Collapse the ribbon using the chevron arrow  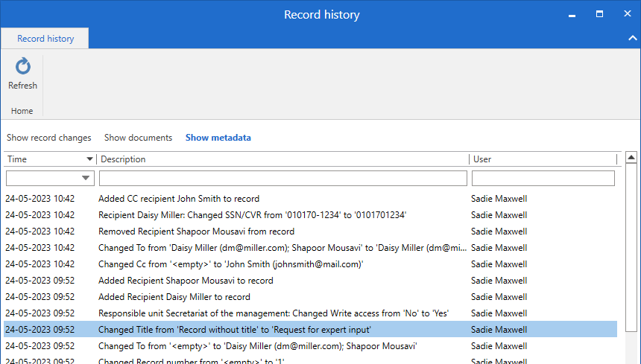click(x=631, y=38)
